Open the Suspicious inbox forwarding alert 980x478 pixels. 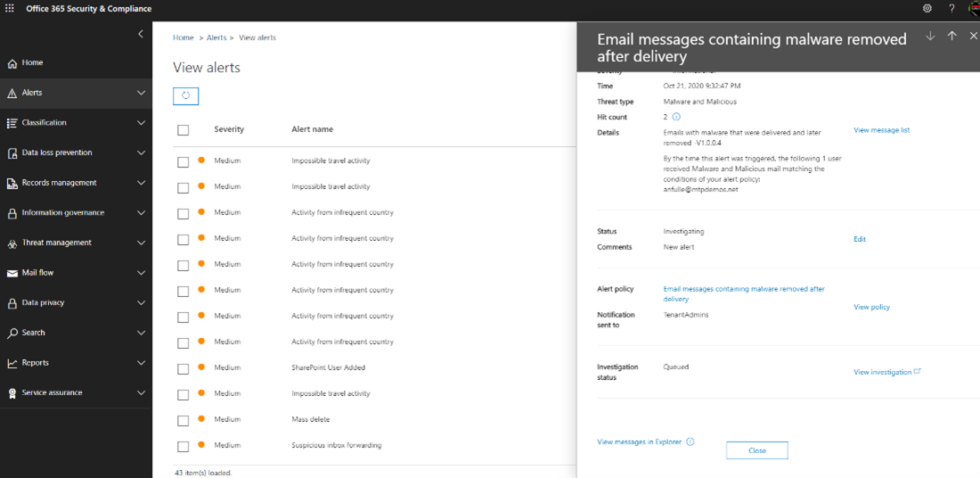pyautogui.click(x=336, y=446)
